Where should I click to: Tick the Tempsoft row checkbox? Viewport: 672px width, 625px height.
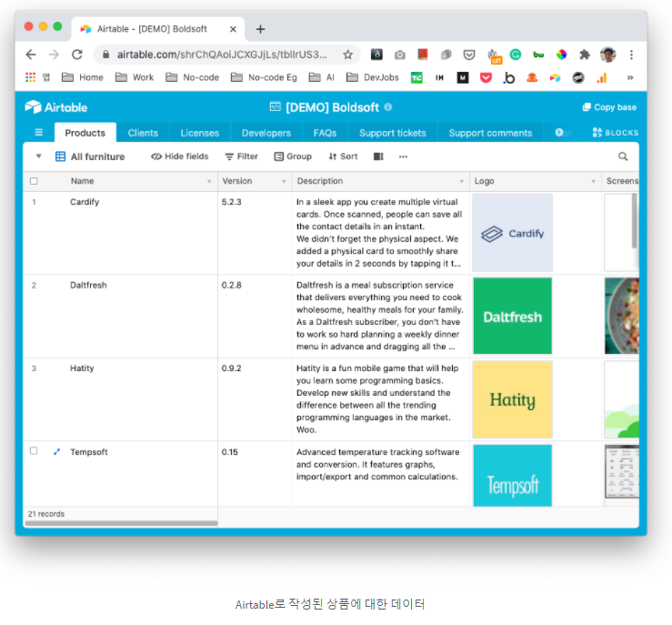coord(34,450)
